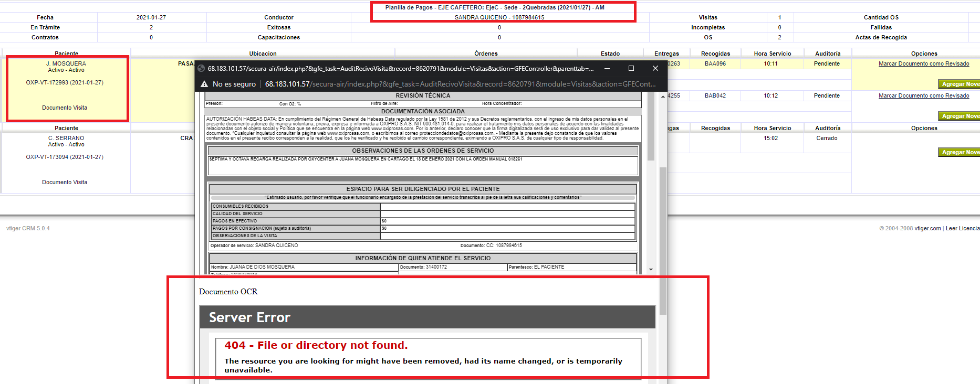Click patient name C. SERRANO
This screenshot has height=384, width=980.
tap(66, 138)
